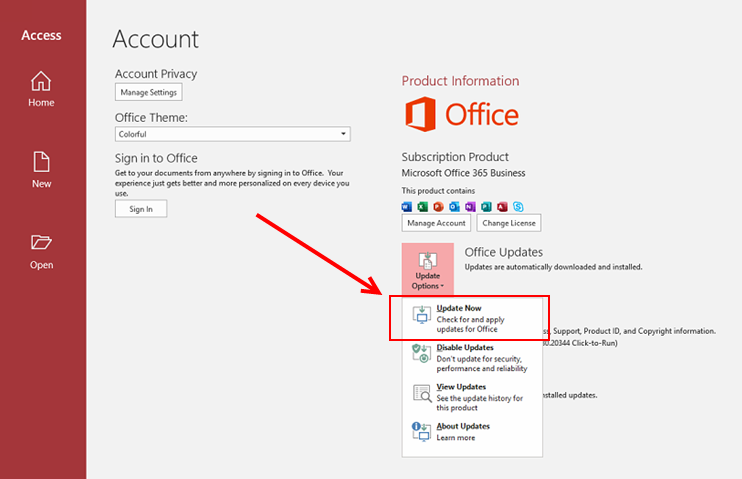Click the Skype app icon
Screen dimensions: 742x479
point(519,207)
